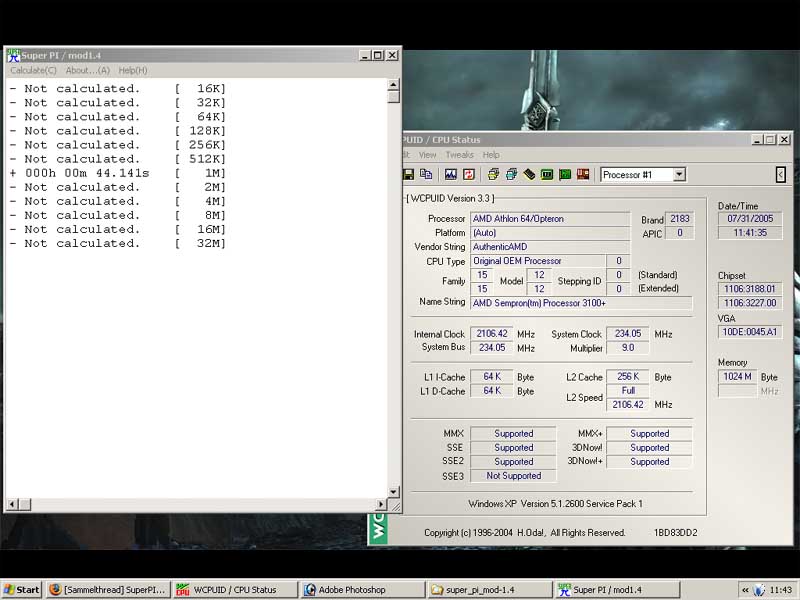Open super_pi_mod-1.4 folder taskbar button
800x600 pixels.
click(489, 590)
